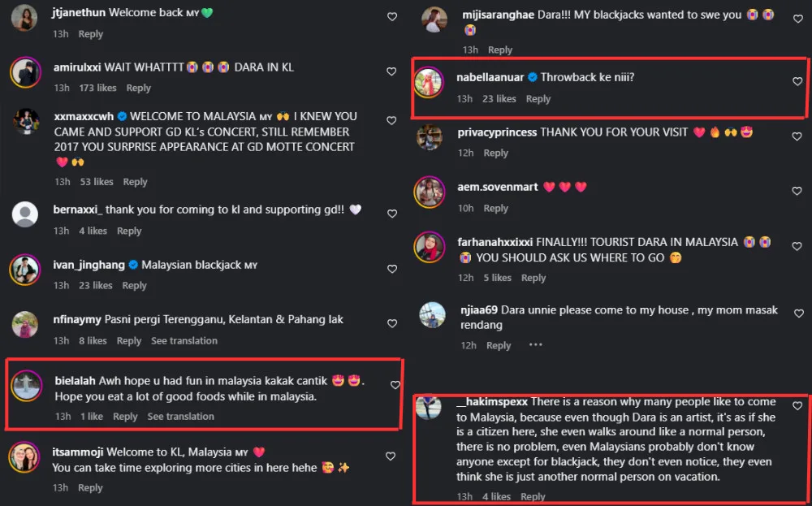This screenshot has height=506, width=812.
Task: Reply to farhanahxxixxi's comment
Action: [x=533, y=278]
